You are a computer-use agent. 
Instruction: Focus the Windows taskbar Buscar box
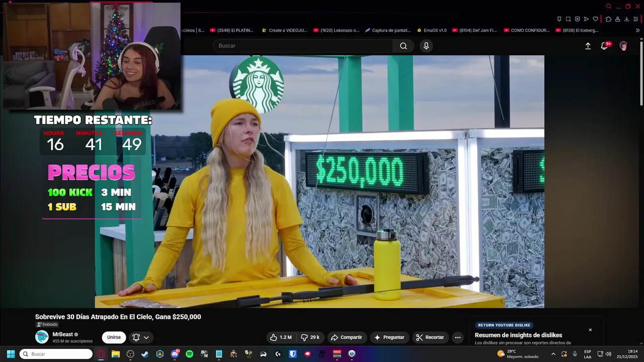(x=56, y=354)
